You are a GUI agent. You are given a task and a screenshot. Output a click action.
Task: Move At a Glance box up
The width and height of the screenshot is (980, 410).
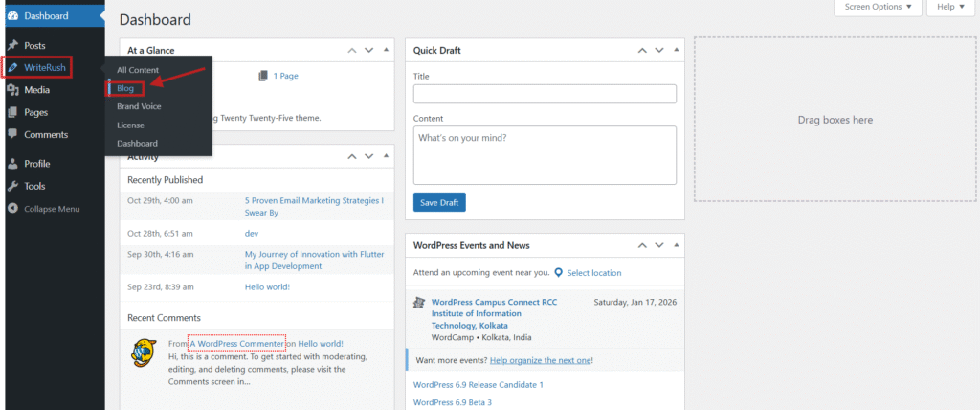coord(352,50)
